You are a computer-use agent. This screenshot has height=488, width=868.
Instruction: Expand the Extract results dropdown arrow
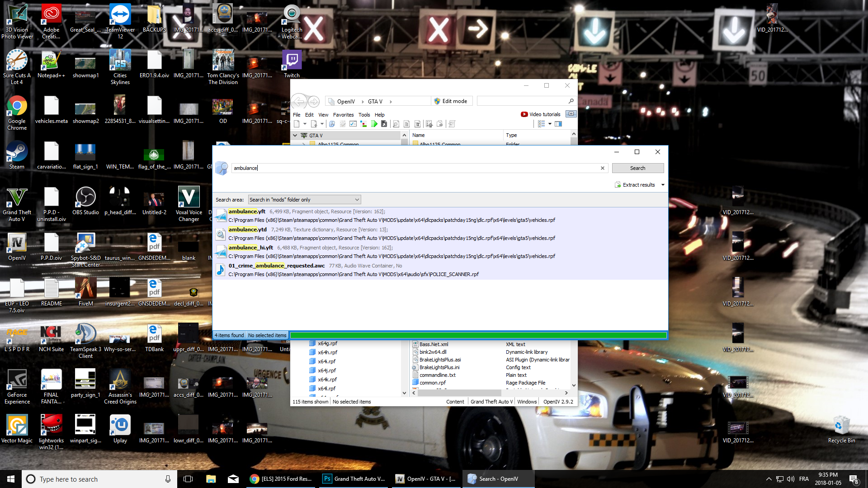(x=663, y=185)
